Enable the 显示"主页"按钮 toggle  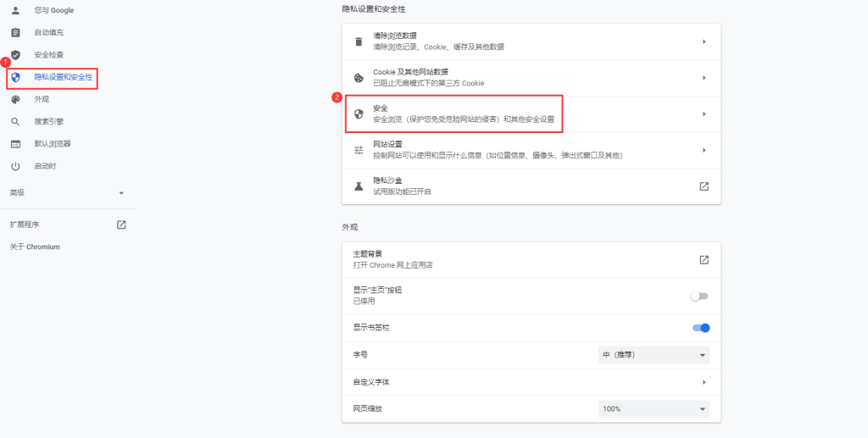(x=699, y=297)
